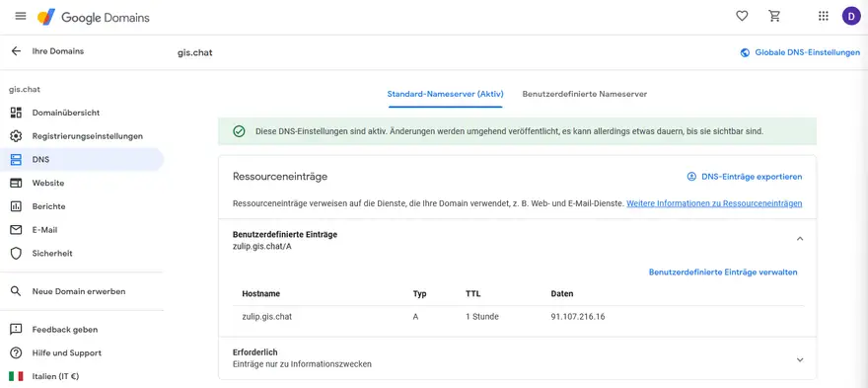Click zulip.gis.chat/A summary text
Image resolution: width=868 pixels, height=388 pixels.
click(x=261, y=246)
